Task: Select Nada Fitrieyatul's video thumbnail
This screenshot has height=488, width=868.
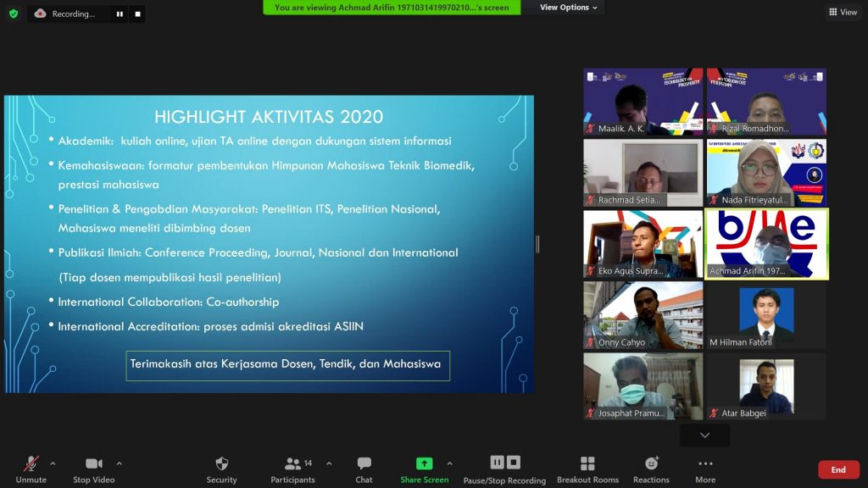Action: 766,173
